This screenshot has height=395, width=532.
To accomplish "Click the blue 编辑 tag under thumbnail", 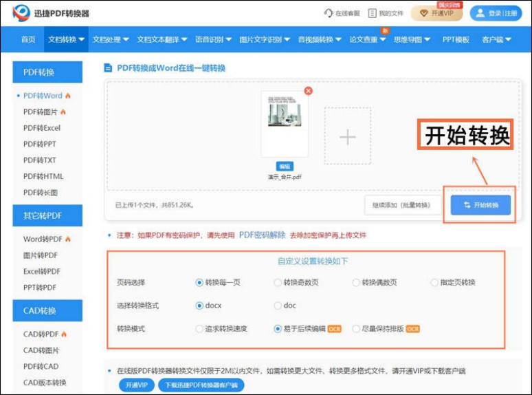I will tap(284, 167).
